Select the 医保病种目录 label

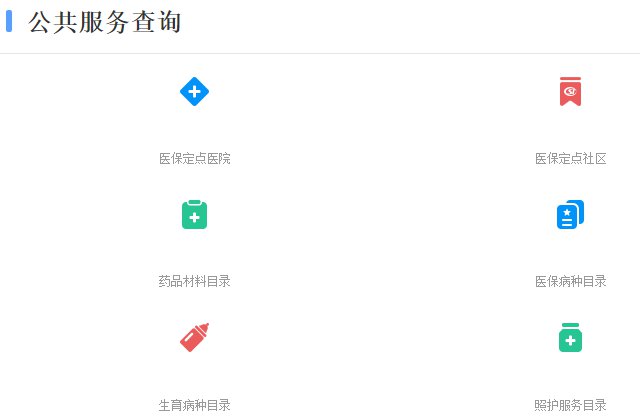tap(571, 282)
